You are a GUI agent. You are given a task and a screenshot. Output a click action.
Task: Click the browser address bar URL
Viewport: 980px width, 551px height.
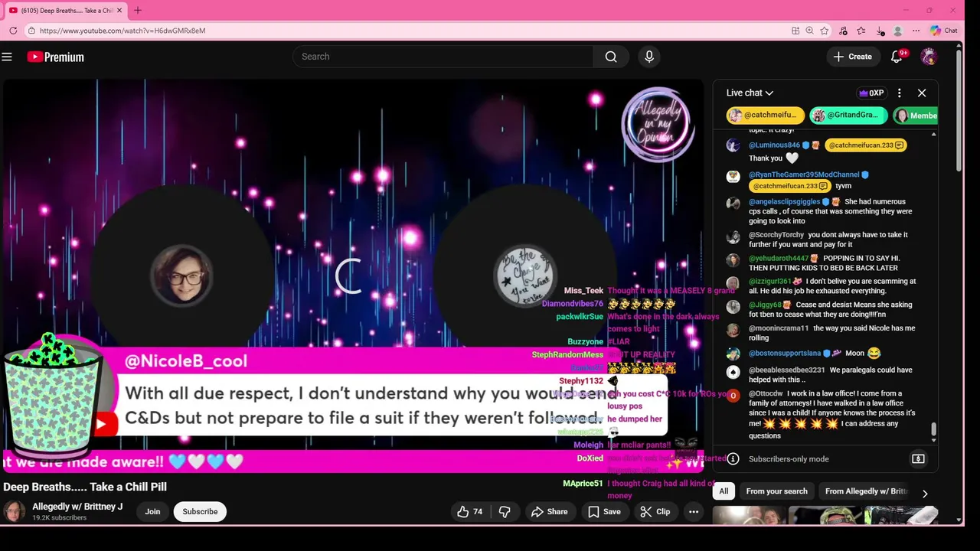tap(122, 31)
